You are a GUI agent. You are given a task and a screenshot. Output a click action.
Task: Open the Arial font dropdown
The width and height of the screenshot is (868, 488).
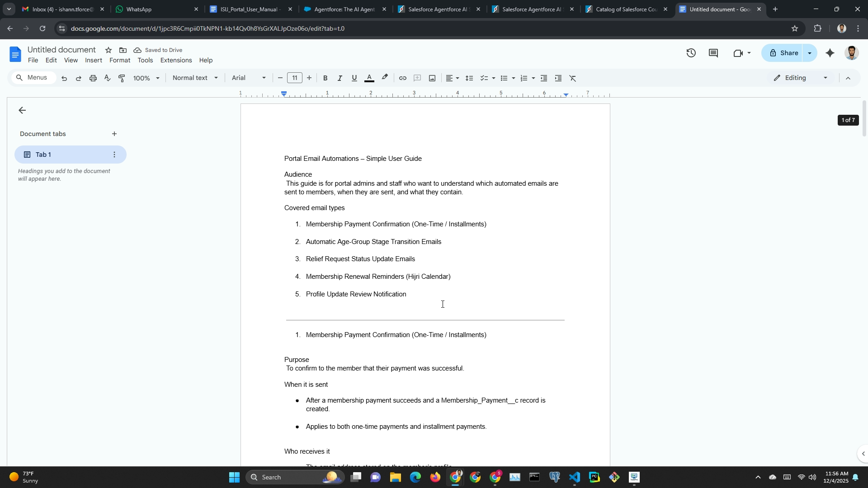[x=249, y=78]
